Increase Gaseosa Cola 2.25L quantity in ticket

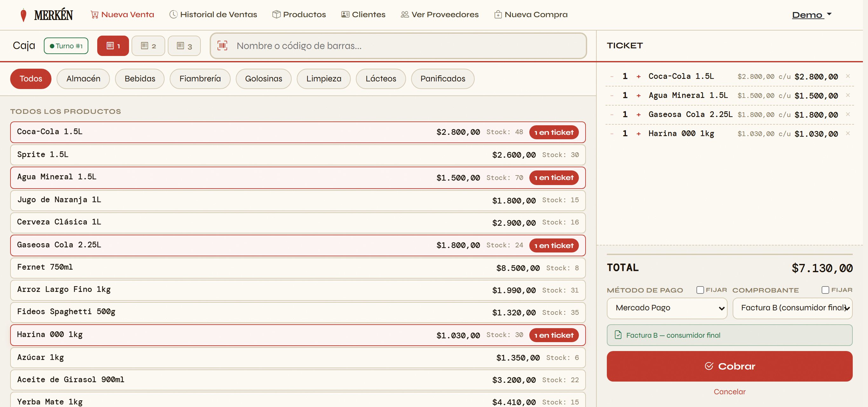coord(639,115)
